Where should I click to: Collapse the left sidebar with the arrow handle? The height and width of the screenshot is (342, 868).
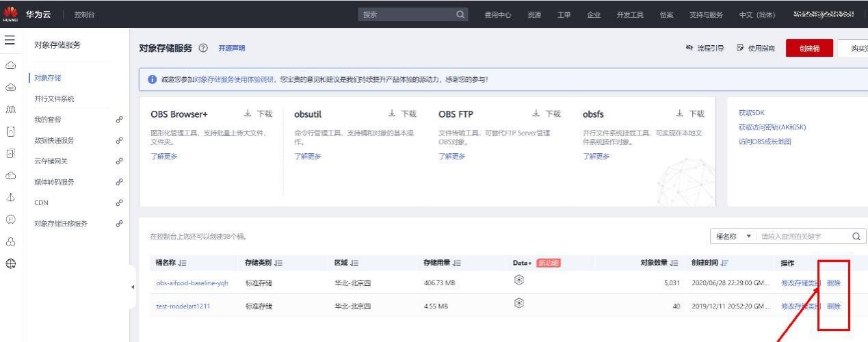133,287
